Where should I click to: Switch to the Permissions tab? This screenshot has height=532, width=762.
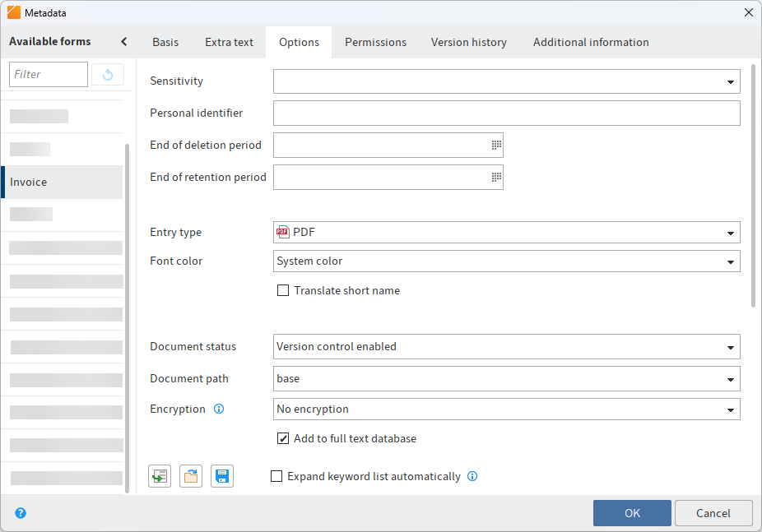click(375, 42)
